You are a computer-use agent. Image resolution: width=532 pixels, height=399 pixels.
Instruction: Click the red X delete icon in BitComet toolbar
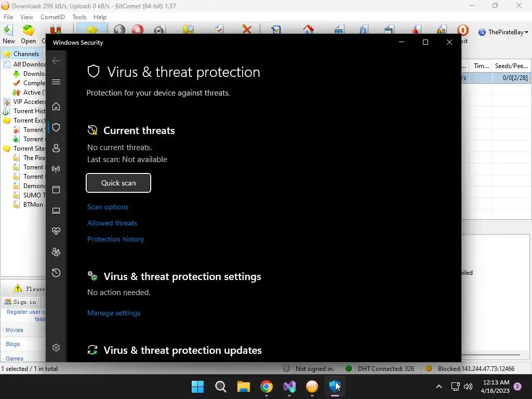pos(247,30)
